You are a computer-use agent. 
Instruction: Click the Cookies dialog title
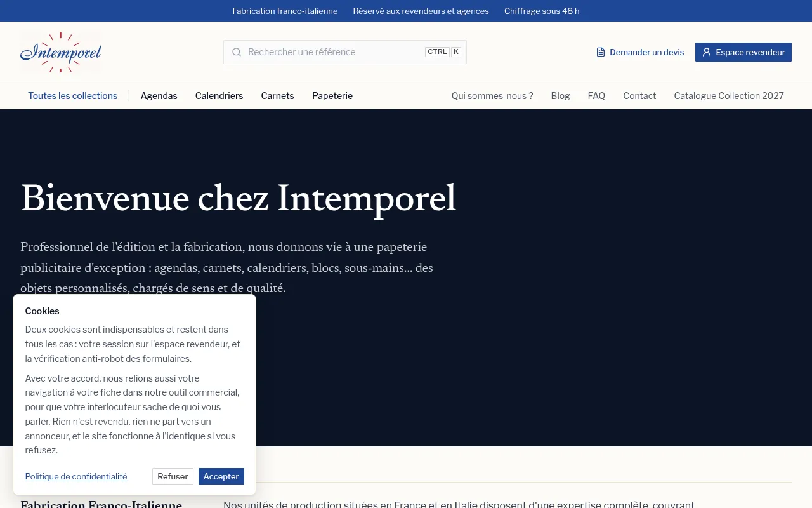click(x=43, y=311)
